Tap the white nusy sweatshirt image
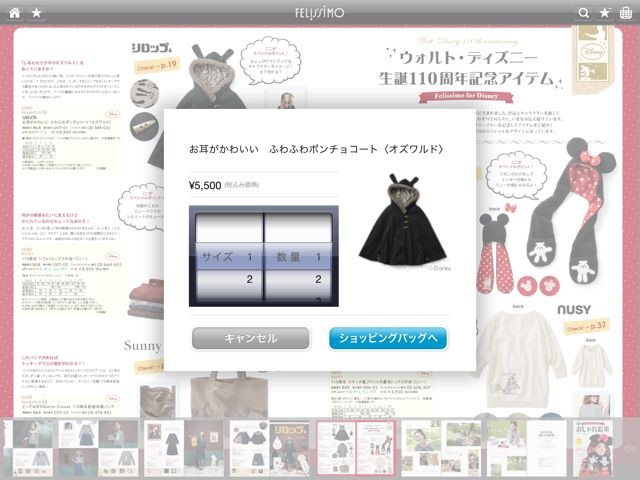The height and width of the screenshot is (480, 640). pyautogui.click(x=520, y=359)
